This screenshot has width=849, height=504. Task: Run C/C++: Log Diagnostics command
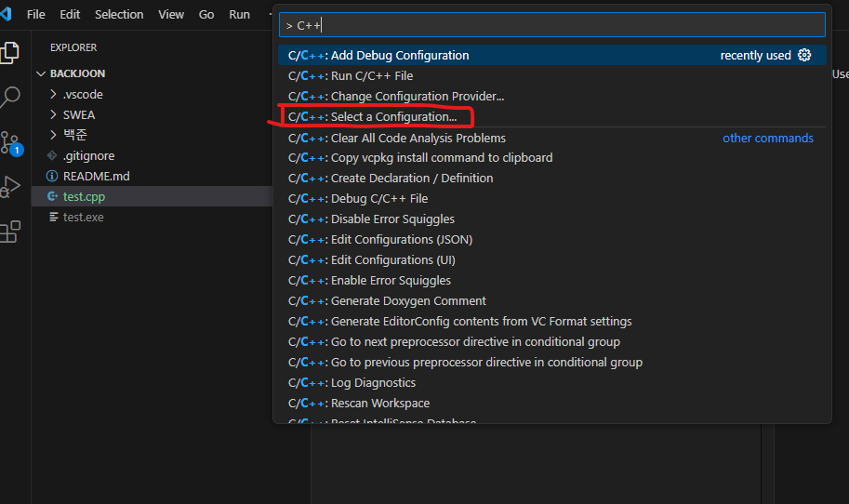point(552,383)
